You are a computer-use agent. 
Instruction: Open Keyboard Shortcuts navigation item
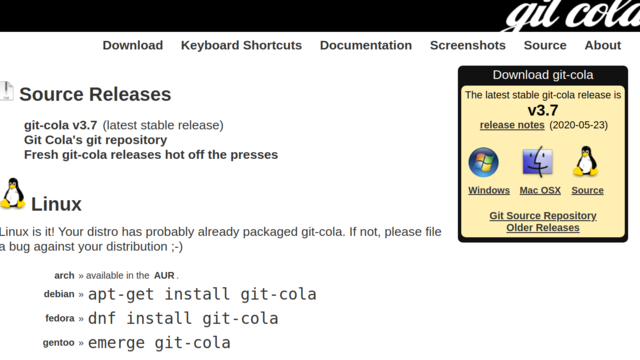point(241,45)
